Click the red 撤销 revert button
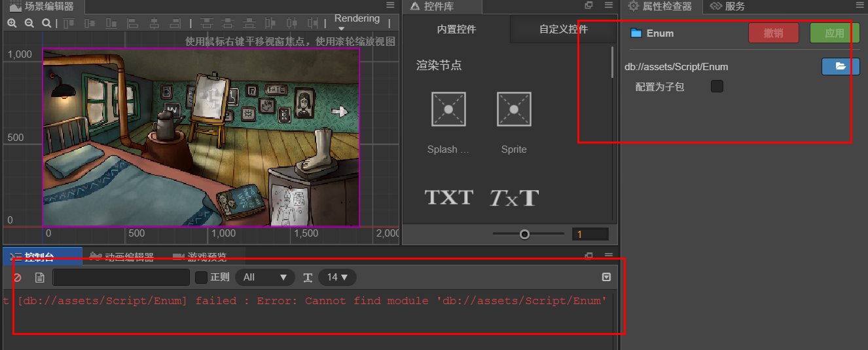Screen dimensions: 868x350 [x=773, y=33]
